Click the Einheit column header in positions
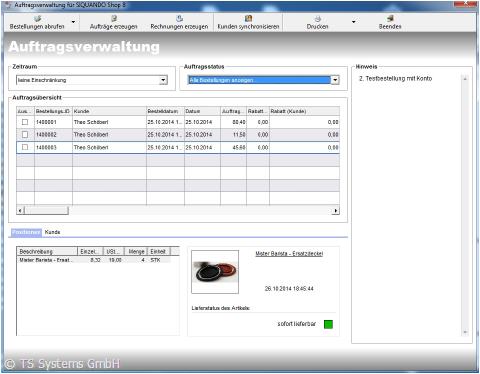 pos(159,251)
